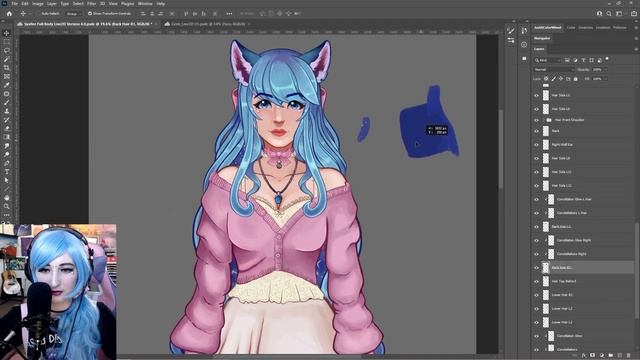Delete layer with the trash icon
Screen dimensions: 640x360
coord(629,356)
